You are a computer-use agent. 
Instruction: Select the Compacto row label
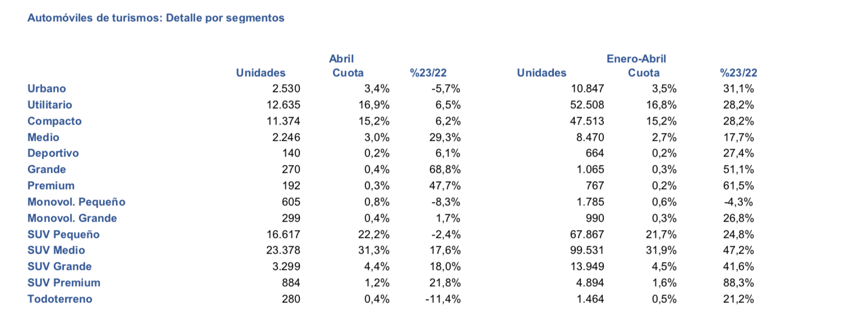54,121
